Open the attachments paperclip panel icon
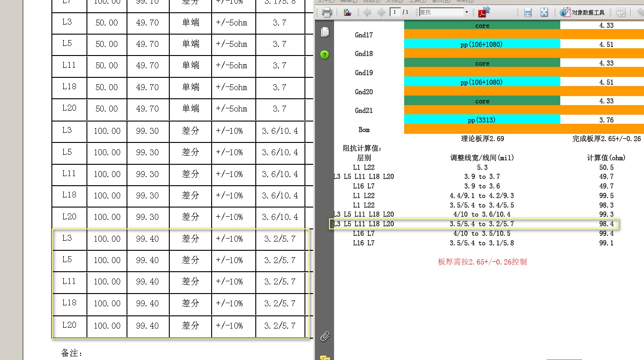The width and height of the screenshot is (644, 360). (x=325, y=336)
